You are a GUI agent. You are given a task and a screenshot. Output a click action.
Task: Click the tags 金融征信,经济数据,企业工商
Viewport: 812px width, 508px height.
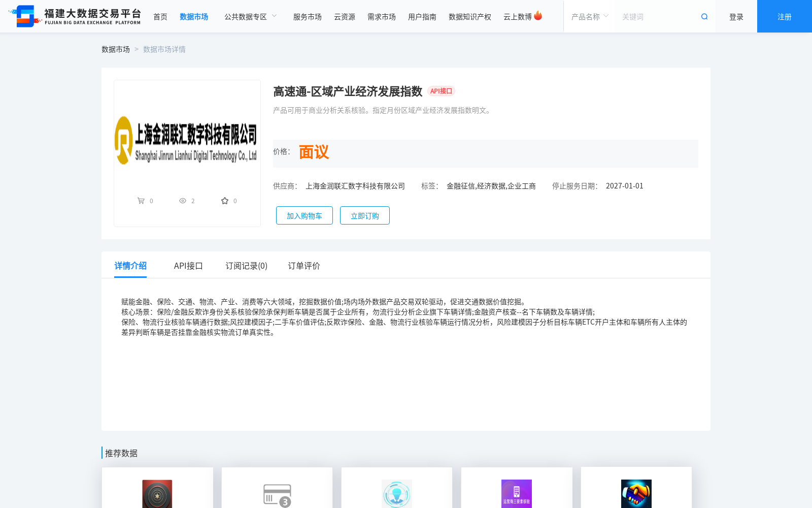tap(491, 186)
